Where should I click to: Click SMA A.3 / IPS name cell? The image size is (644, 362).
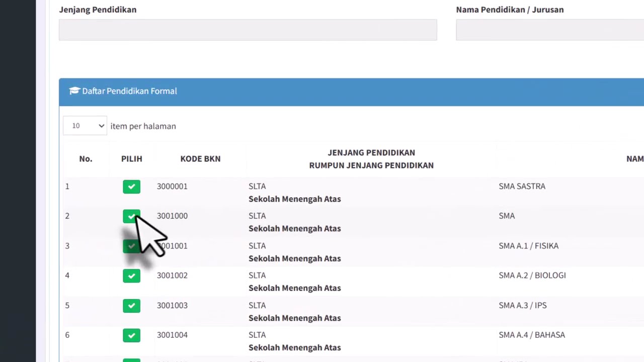coord(522,305)
